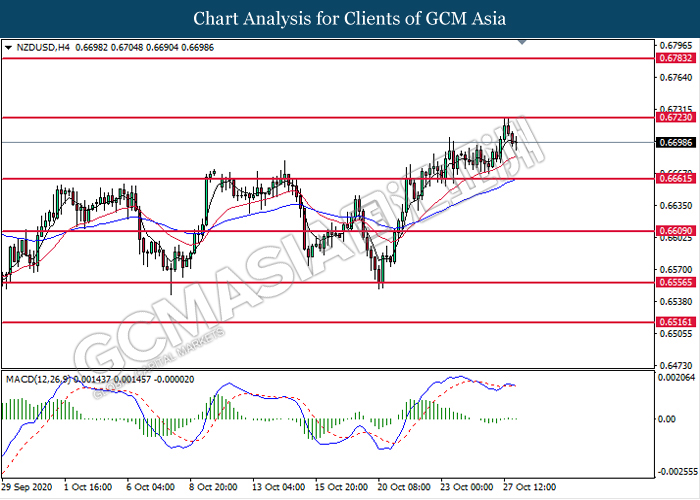Click the chart title mentioning GCM Asia

(x=349, y=19)
